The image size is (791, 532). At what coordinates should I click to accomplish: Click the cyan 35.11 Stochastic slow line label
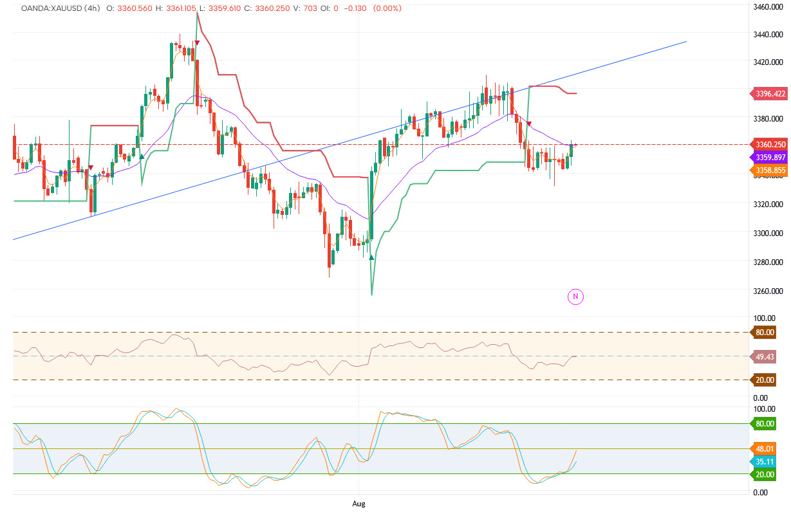click(x=763, y=461)
